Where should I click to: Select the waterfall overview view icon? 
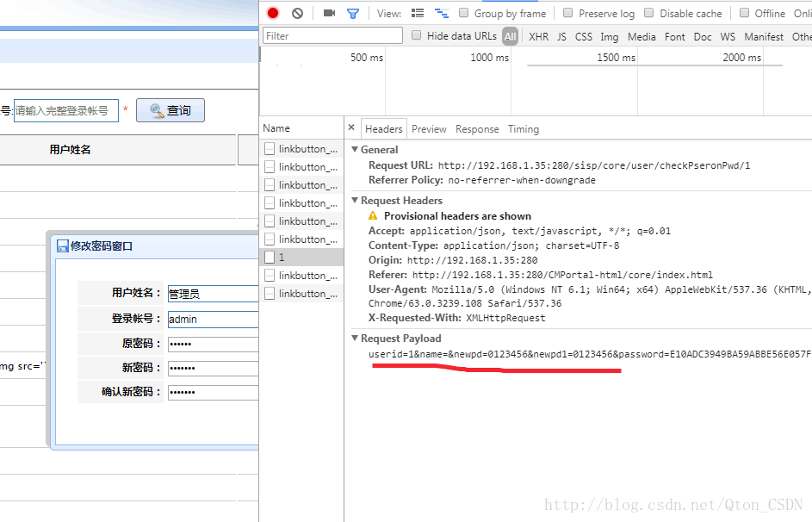[x=442, y=13]
